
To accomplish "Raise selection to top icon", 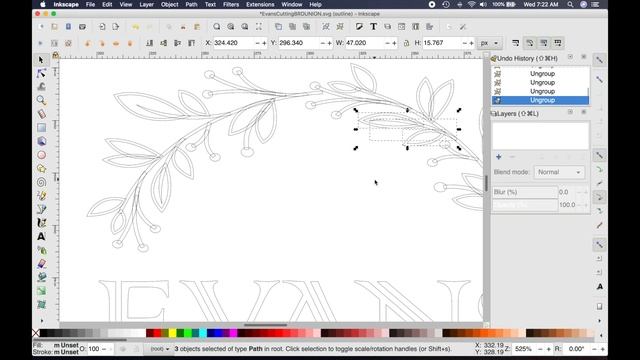I will click(191, 43).
